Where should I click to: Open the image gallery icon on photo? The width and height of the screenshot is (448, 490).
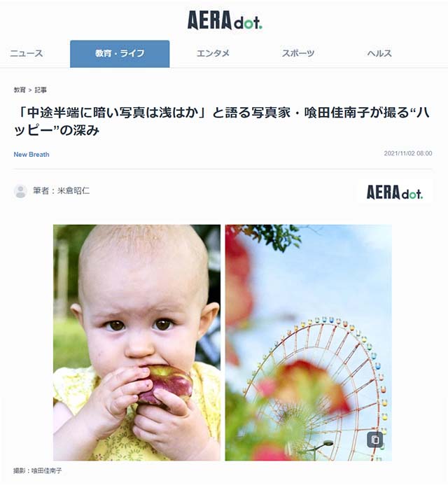[375, 440]
